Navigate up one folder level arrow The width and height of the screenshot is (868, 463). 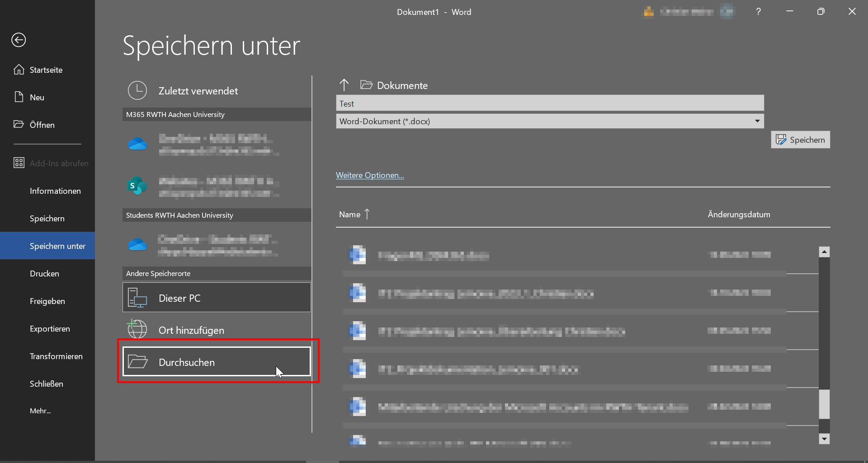344,85
